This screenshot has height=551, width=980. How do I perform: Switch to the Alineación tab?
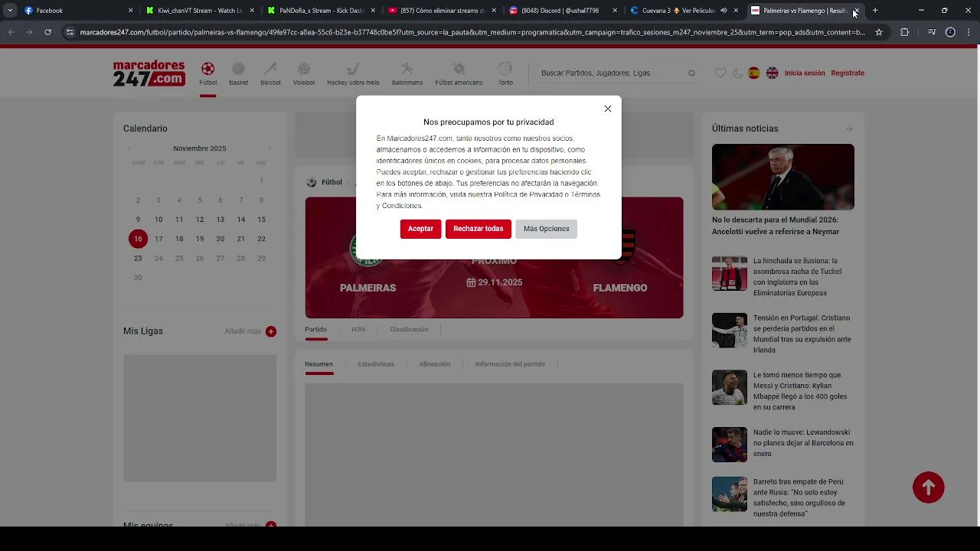point(435,364)
